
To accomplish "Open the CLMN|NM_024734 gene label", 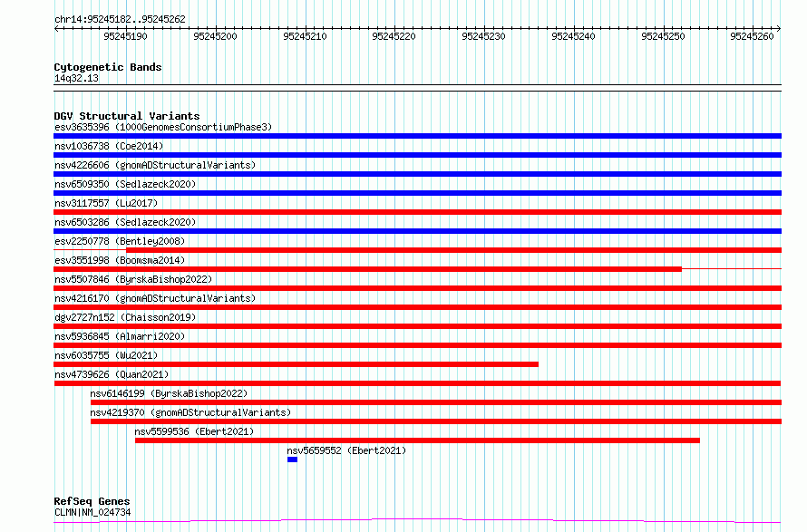I will pyautogui.click(x=92, y=512).
